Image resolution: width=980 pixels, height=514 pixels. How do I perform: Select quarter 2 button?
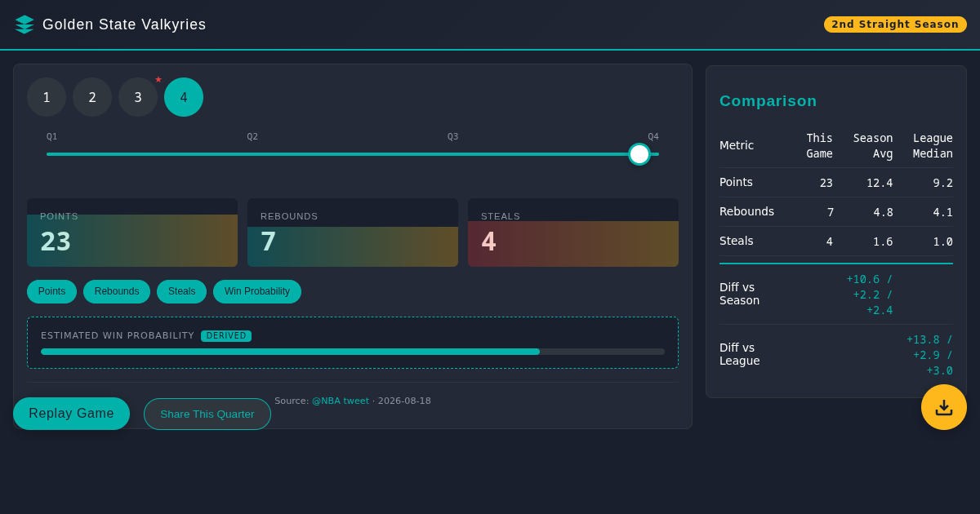pos(92,97)
